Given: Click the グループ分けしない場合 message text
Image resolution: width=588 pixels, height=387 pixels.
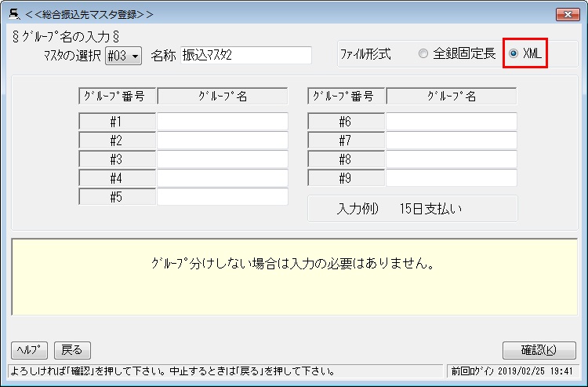Looking at the screenshot, I should point(293,264).
